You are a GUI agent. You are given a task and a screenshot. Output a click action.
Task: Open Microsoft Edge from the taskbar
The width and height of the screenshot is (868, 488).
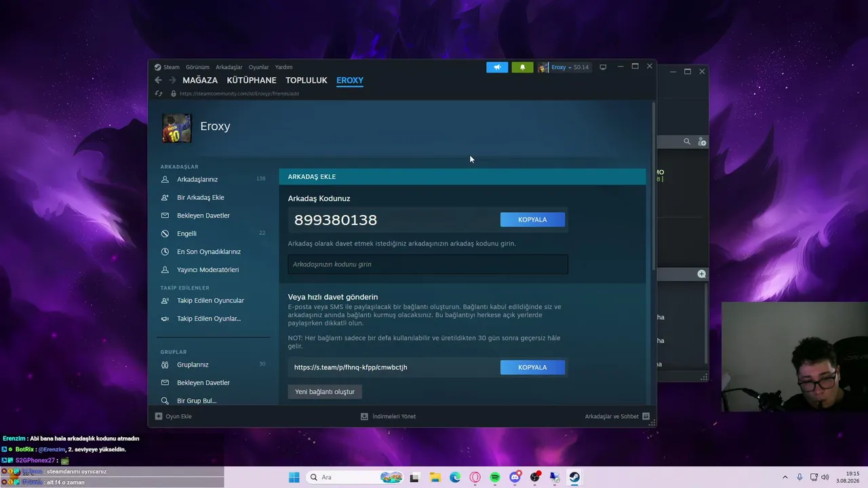click(x=455, y=477)
